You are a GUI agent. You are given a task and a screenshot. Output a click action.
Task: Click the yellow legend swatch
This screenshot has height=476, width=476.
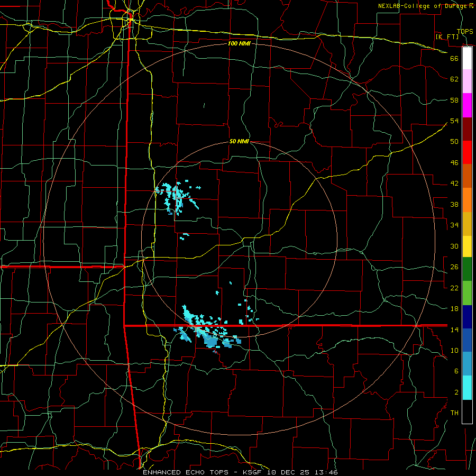tap(467, 246)
